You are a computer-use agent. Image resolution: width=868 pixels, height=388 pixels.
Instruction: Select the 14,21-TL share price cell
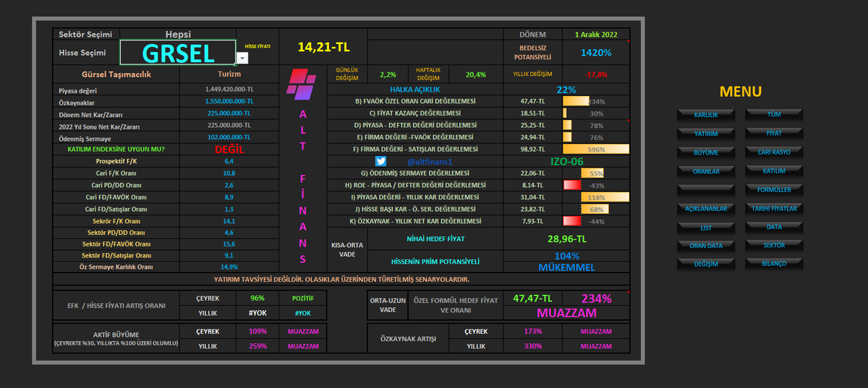pos(323,47)
